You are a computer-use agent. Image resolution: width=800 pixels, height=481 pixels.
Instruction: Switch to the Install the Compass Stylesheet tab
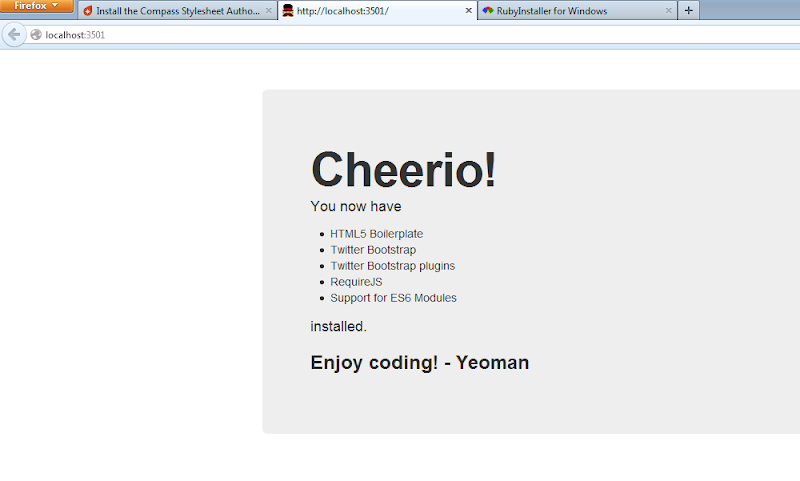(177, 11)
